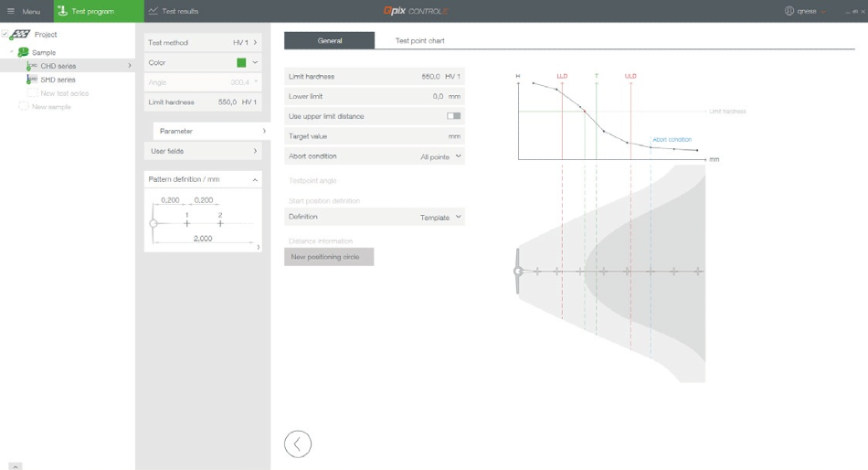Toggle the Use upper limit distance switch
Viewport: 868px width, 470px height.
point(453,116)
